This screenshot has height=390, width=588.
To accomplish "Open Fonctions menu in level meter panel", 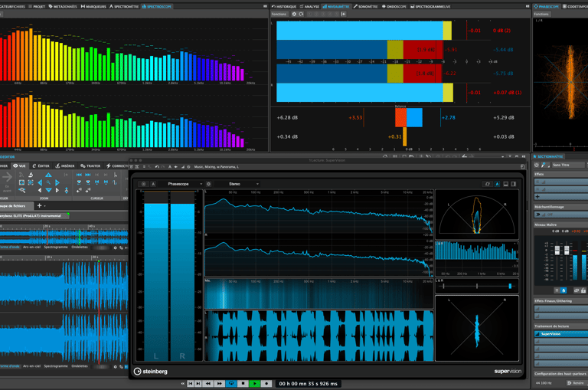I will pos(279,14).
